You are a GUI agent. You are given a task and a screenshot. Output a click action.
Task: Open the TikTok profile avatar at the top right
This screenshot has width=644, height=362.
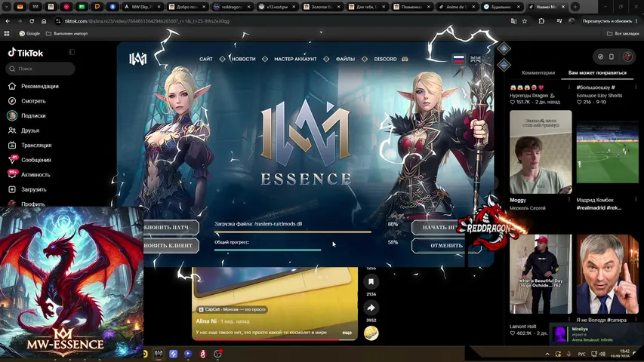pos(627,57)
